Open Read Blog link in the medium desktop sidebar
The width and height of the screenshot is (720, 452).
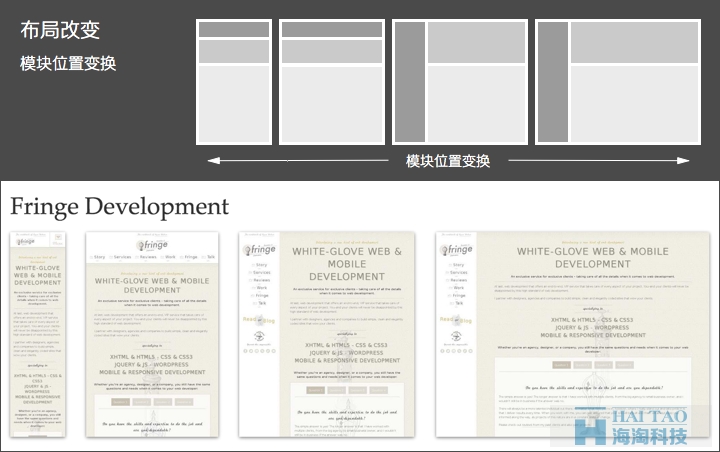point(259,320)
